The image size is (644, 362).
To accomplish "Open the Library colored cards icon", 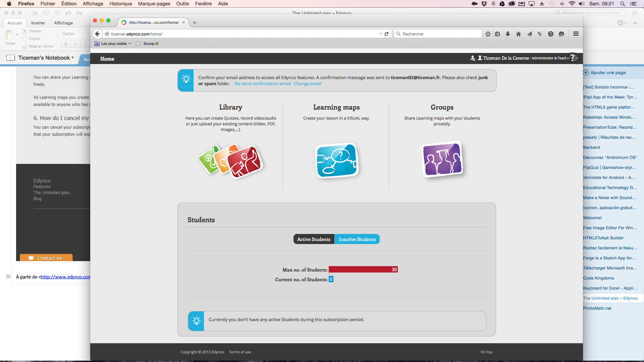I will point(231,161).
